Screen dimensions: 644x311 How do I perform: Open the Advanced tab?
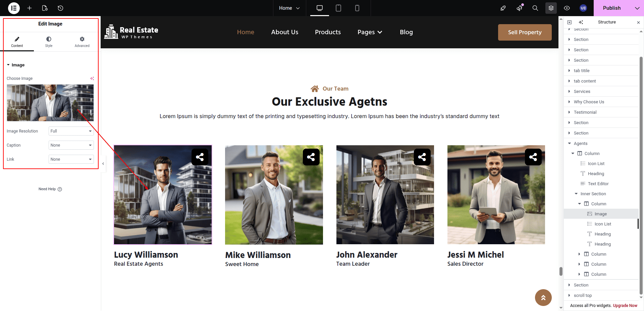coord(82,42)
